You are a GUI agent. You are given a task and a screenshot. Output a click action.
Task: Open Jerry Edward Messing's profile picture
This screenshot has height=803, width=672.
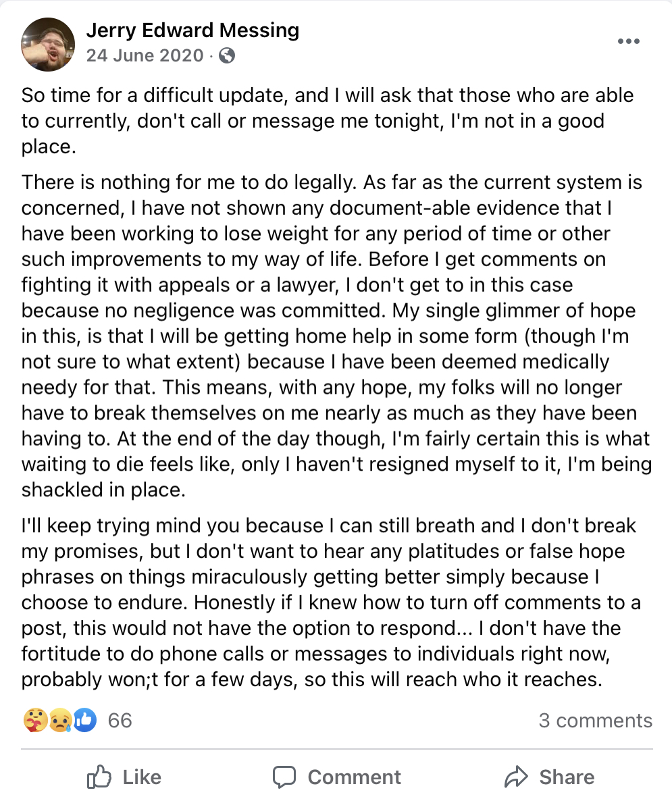click(x=48, y=45)
